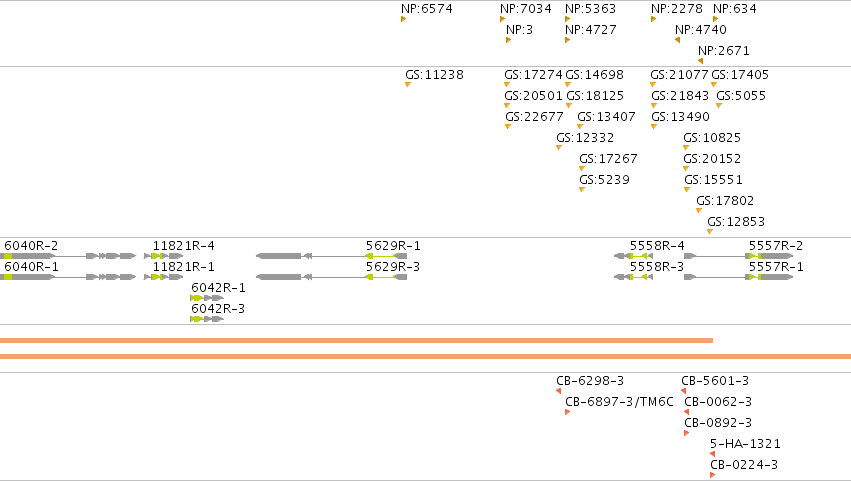Image resolution: width=851 pixels, height=481 pixels.
Task: Click the GS:10825 feature label
Action: (712, 138)
